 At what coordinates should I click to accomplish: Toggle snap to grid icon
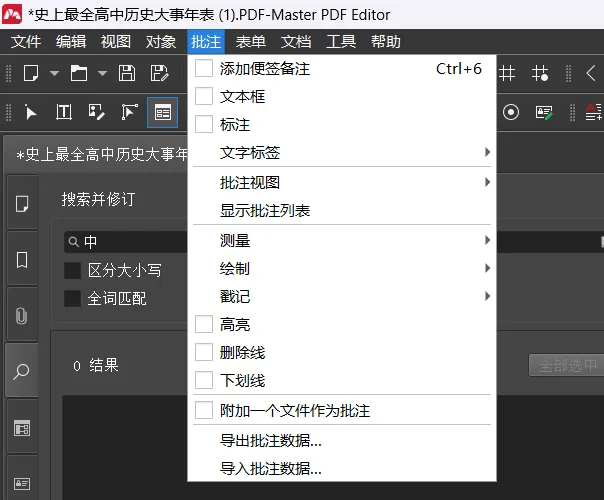(x=540, y=73)
